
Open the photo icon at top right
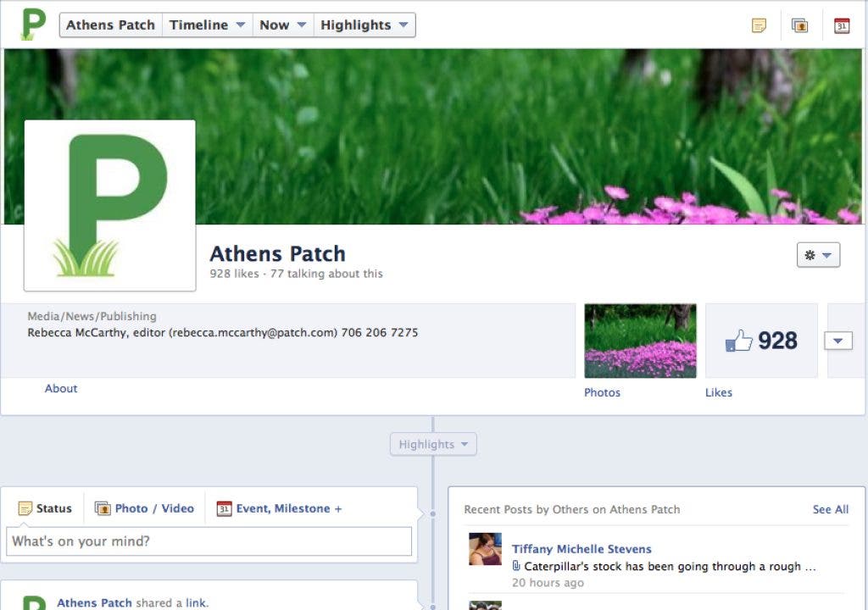(799, 25)
